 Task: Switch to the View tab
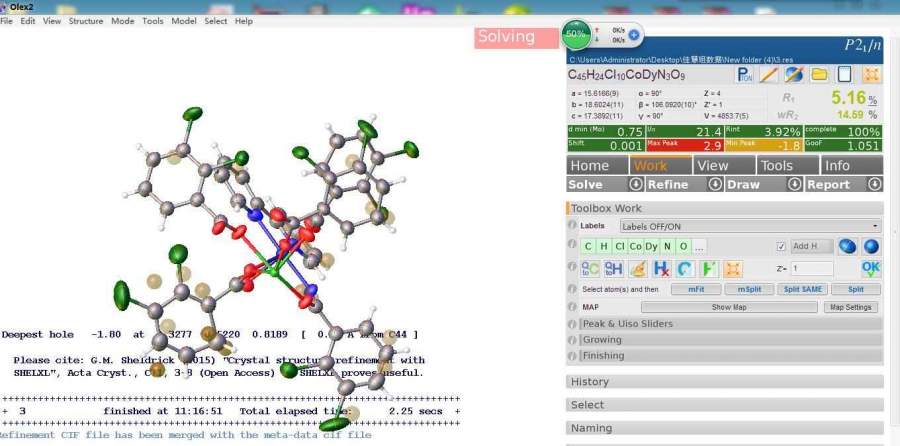(x=712, y=166)
